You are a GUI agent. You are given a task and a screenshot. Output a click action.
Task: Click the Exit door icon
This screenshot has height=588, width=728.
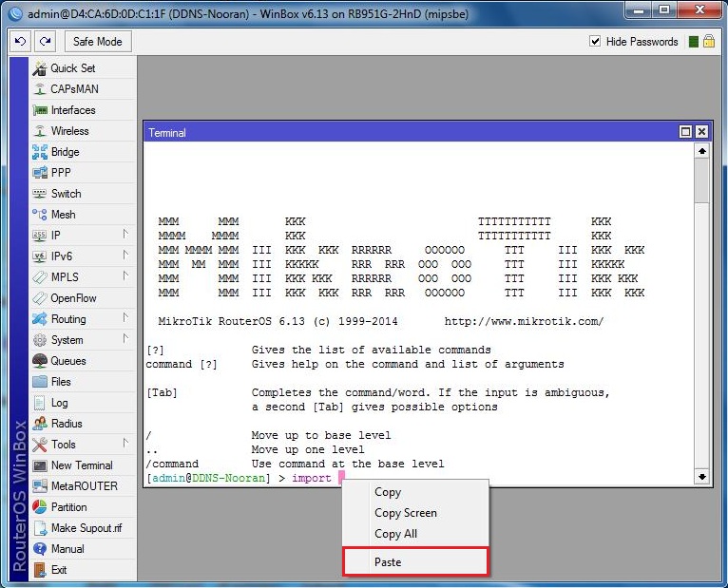[x=40, y=570]
